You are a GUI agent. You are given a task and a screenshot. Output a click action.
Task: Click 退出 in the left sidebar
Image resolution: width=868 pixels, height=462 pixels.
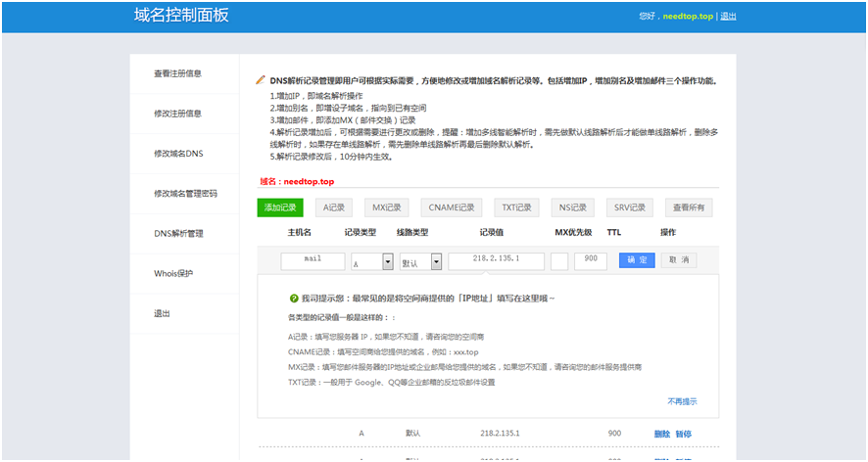[162, 314]
